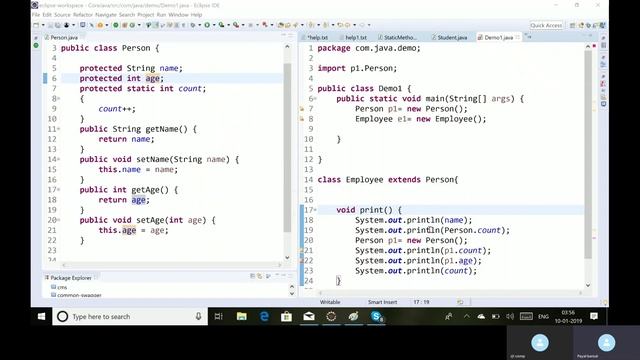Switch to the *help.txt editor tab

(317, 37)
